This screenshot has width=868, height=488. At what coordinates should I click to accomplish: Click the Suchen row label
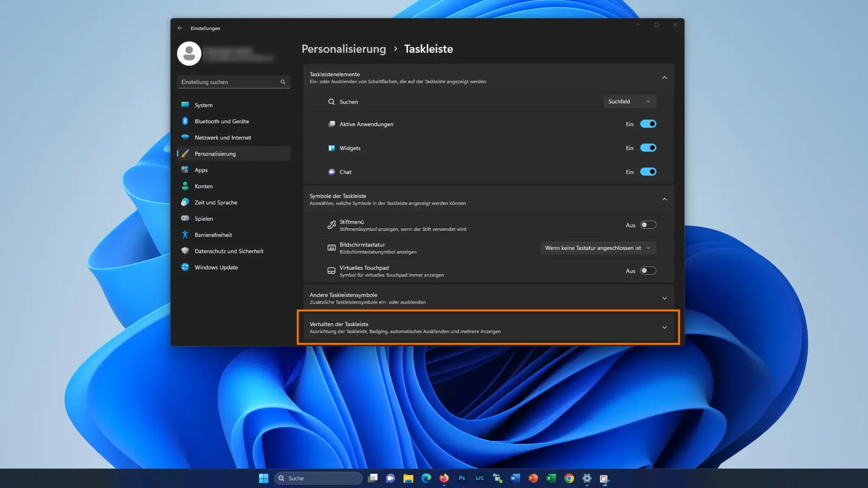point(349,102)
